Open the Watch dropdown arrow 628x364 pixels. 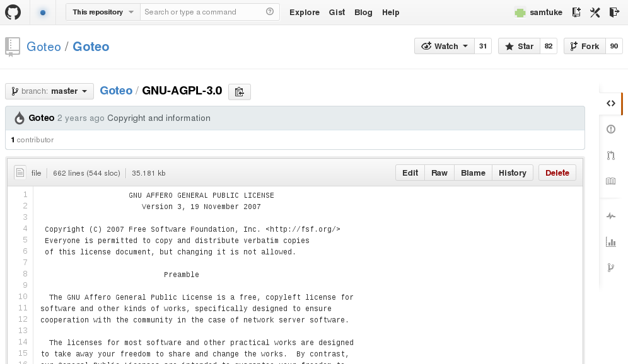[x=464, y=45]
